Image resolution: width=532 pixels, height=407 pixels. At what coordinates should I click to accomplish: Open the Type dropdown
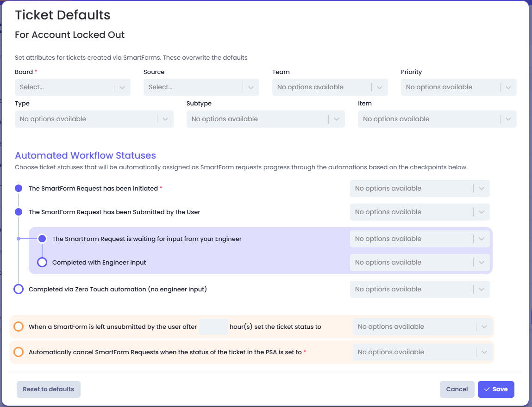coord(94,119)
